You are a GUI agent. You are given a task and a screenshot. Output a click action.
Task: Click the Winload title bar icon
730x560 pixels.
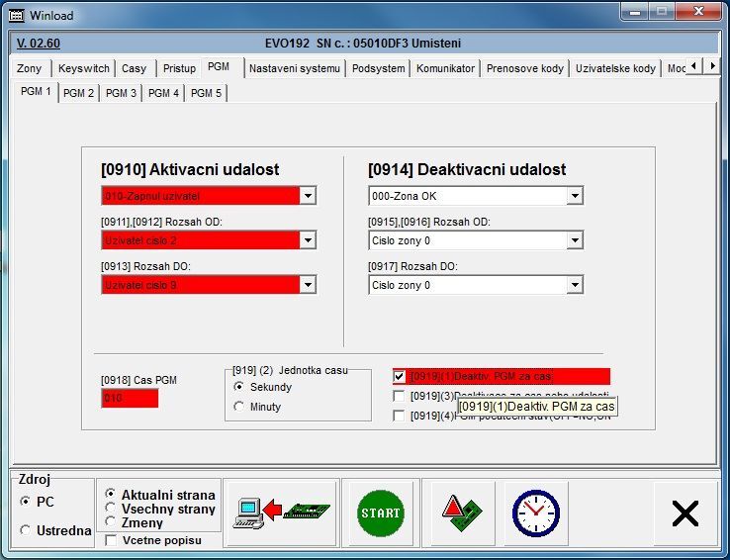tap(16, 15)
